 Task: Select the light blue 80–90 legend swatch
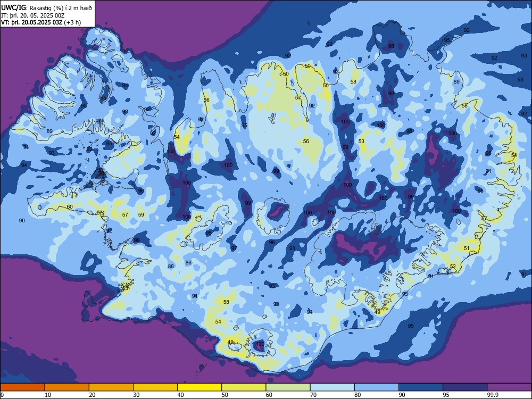click(x=377, y=387)
